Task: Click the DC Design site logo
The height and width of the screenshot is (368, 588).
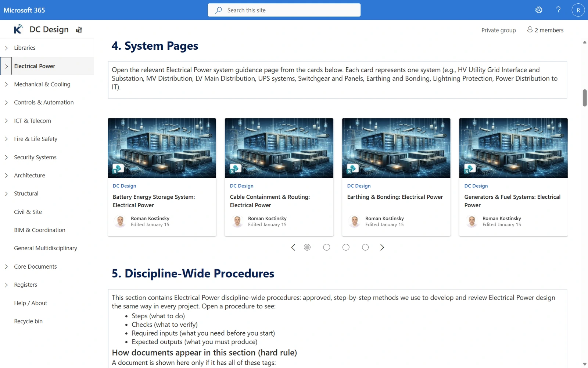Action: tap(18, 29)
